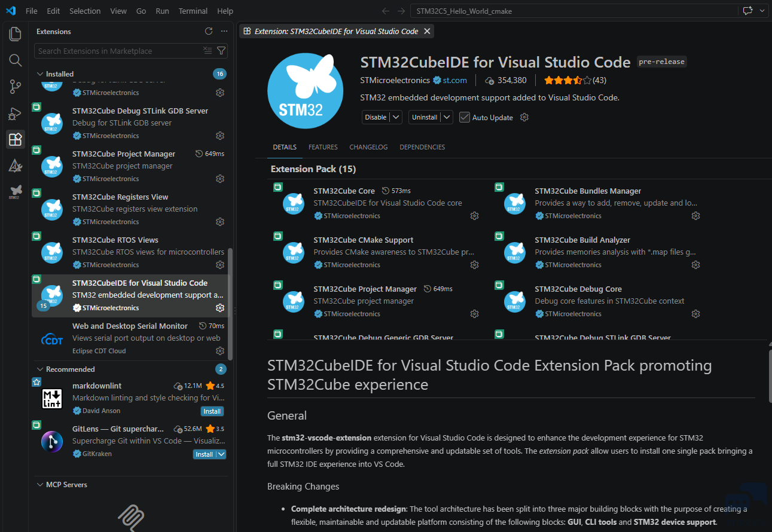Open manage gear for STM32Cube Registers View
This screenshot has height=532, width=772.
220,222
